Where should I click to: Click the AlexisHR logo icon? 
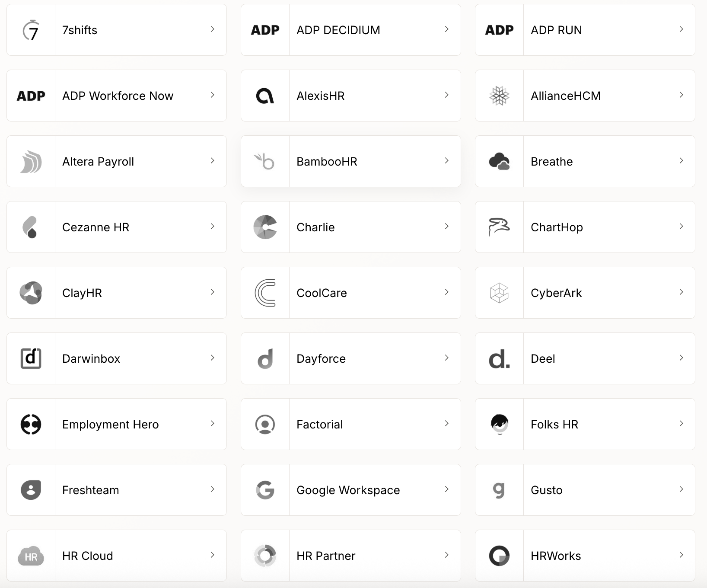pyautogui.click(x=265, y=96)
